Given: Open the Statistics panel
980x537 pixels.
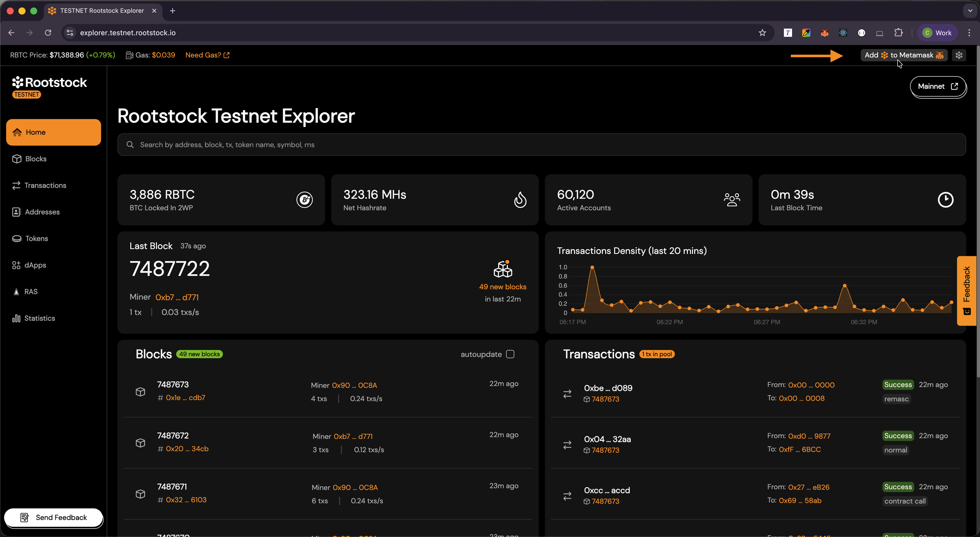Looking at the screenshot, I should [40, 318].
